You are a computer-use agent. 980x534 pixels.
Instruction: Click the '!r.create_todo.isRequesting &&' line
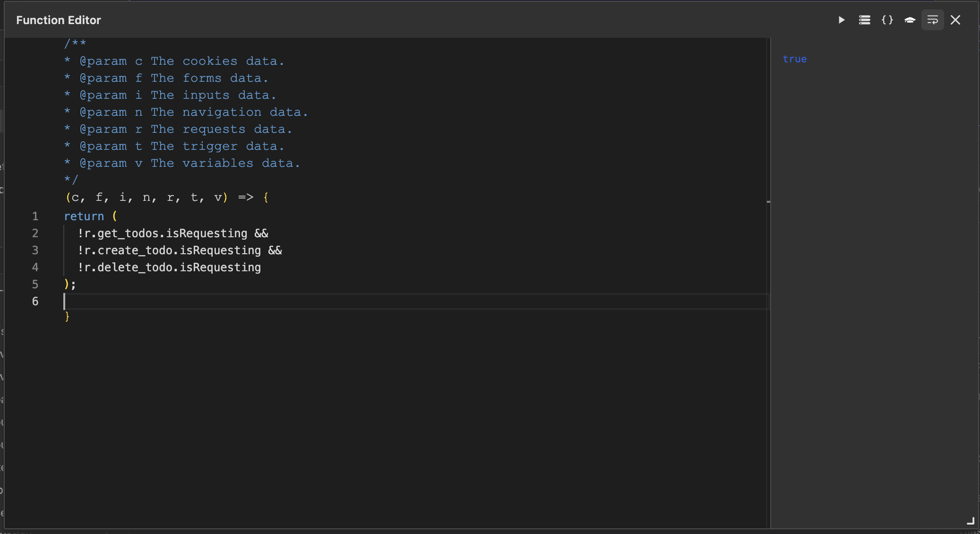coord(180,250)
